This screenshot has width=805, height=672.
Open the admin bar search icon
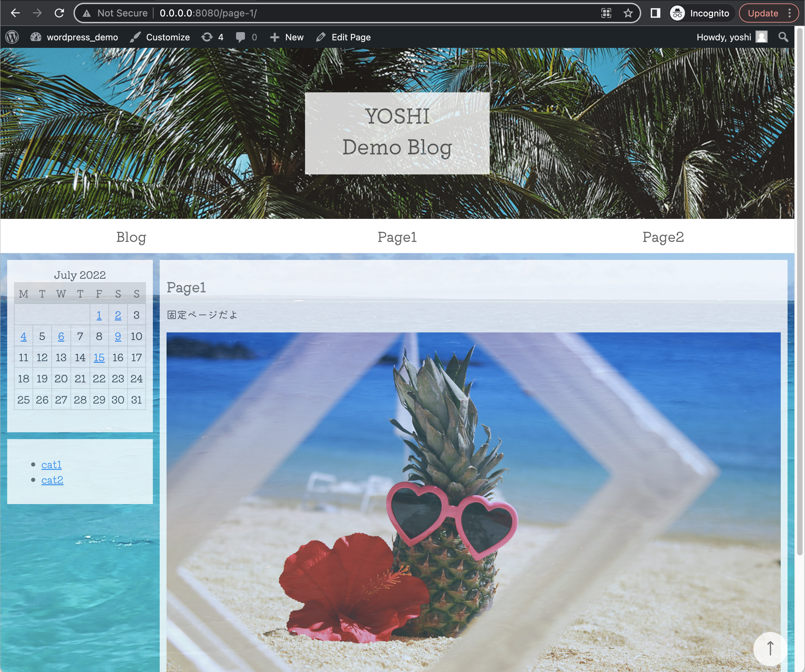pos(783,37)
